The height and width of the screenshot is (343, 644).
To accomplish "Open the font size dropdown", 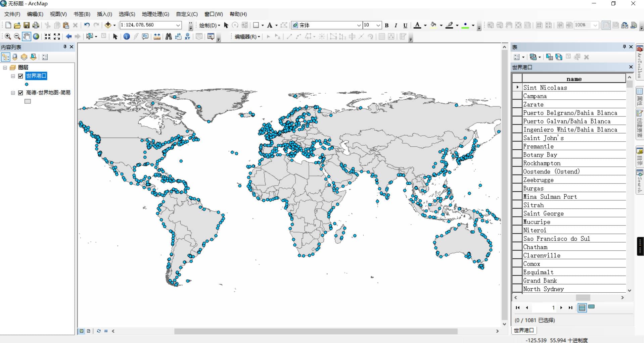I will [x=378, y=25].
